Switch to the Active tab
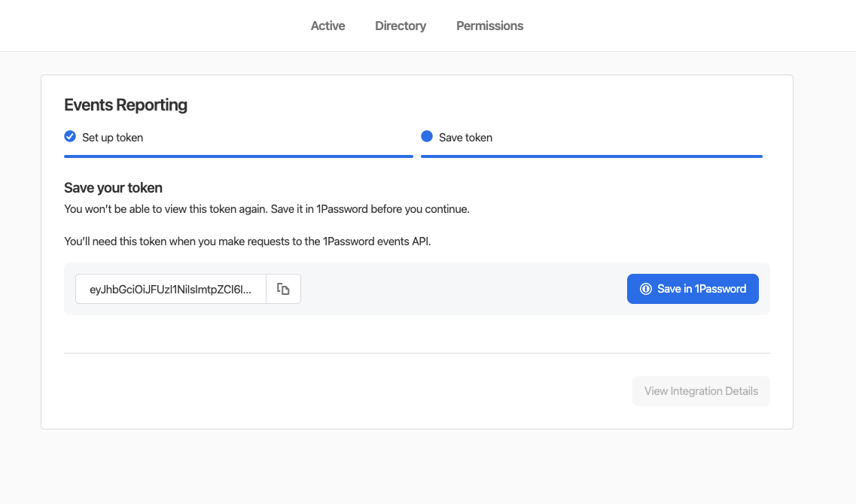 pyautogui.click(x=327, y=26)
